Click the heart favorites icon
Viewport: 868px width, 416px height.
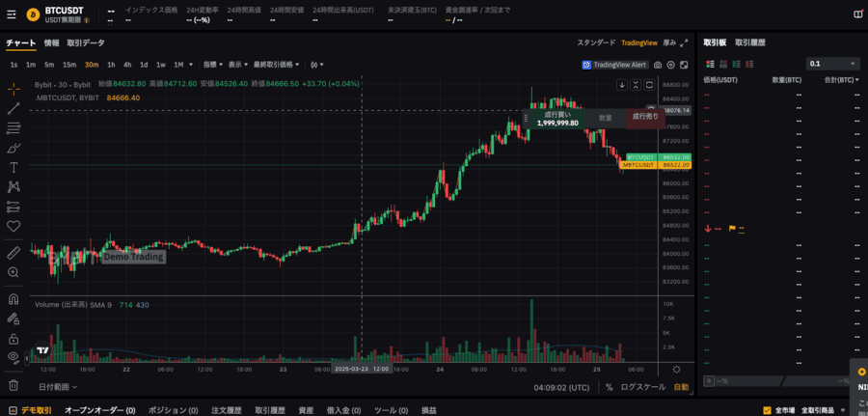(x=14, y=226)
